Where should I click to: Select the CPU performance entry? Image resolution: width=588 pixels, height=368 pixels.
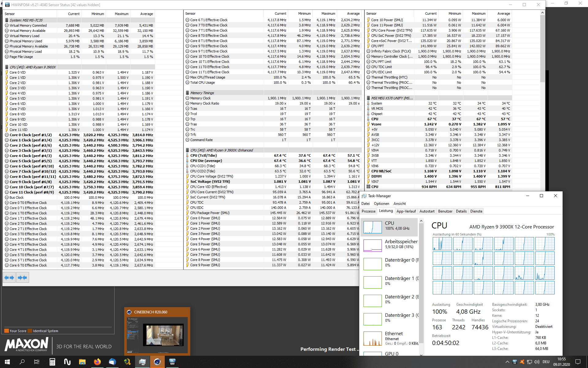click(x=390, y=227)
